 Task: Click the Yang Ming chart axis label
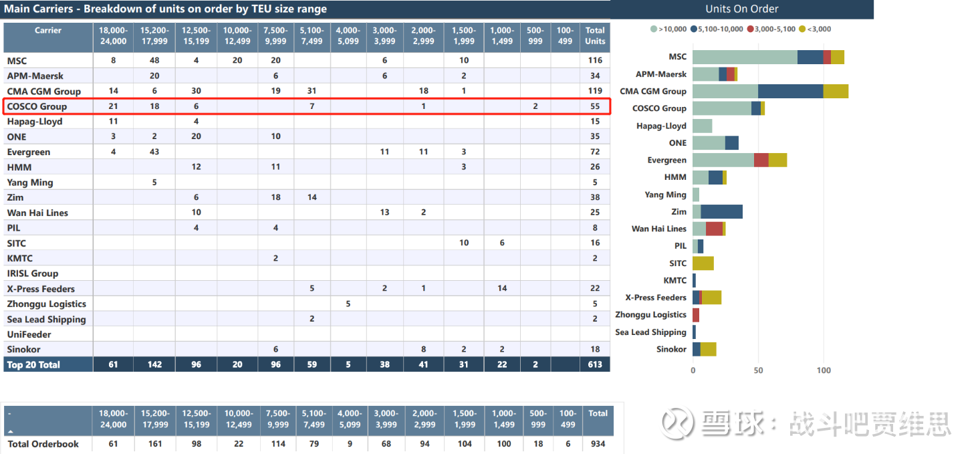(665, 195)
